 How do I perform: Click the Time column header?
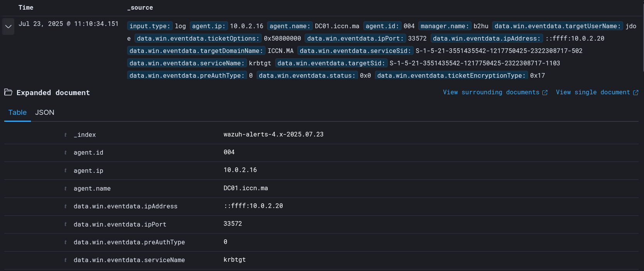pyautogui.click(x=26, y=8)
